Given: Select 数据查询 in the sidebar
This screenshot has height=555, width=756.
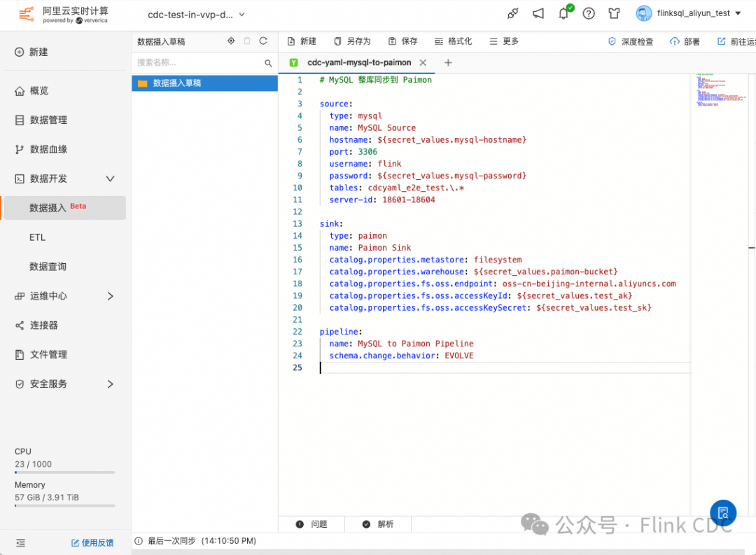Looking at the screenshot, I should [x=48, y=267].
